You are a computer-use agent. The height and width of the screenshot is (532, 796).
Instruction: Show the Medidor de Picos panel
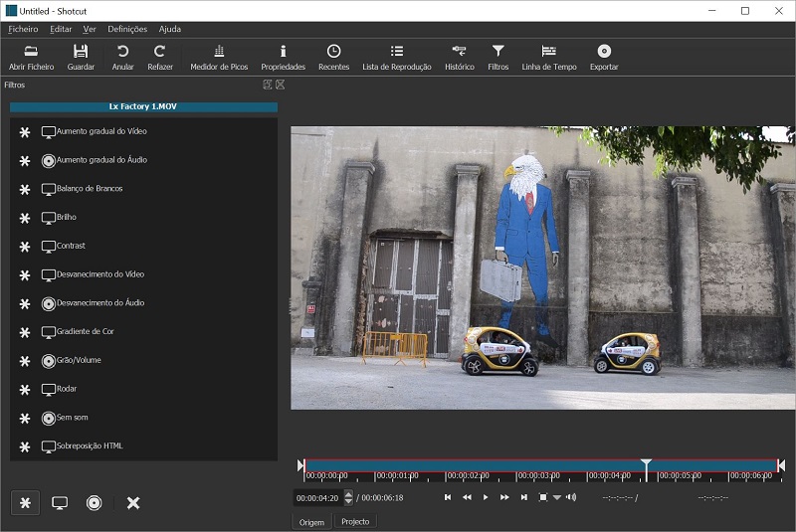[x=219, y=58]
